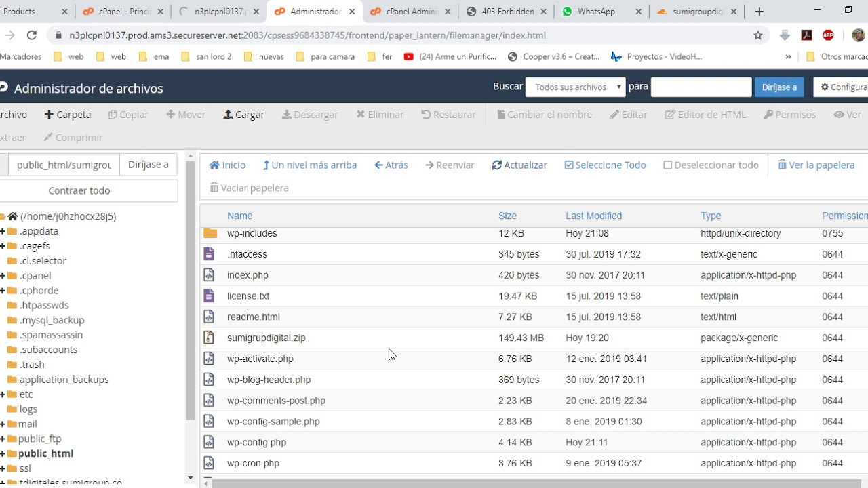Select application_backups folder in tree
Image resolution: width=868 pixels, height=488 pixels.
64,380
